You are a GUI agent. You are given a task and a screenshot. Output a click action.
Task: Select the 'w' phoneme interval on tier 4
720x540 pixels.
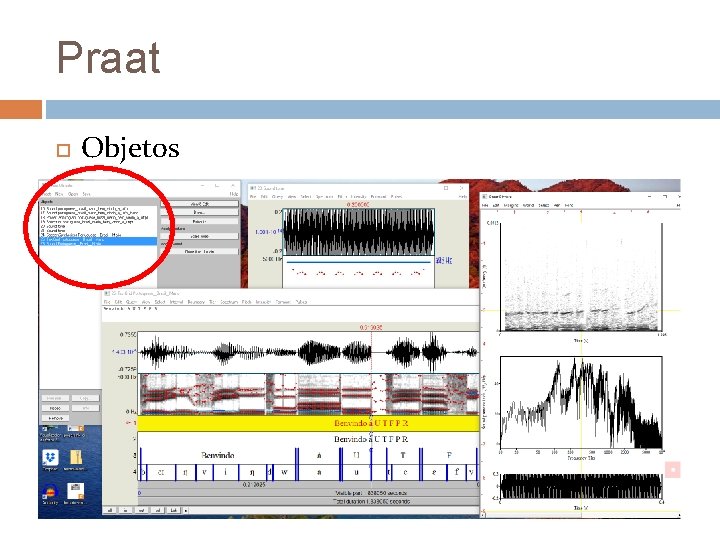click(284, 472)
